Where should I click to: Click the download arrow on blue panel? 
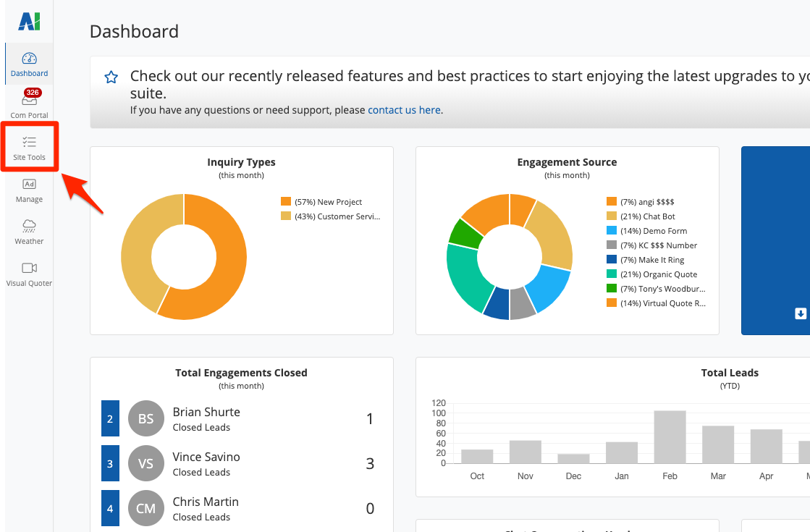801,313
